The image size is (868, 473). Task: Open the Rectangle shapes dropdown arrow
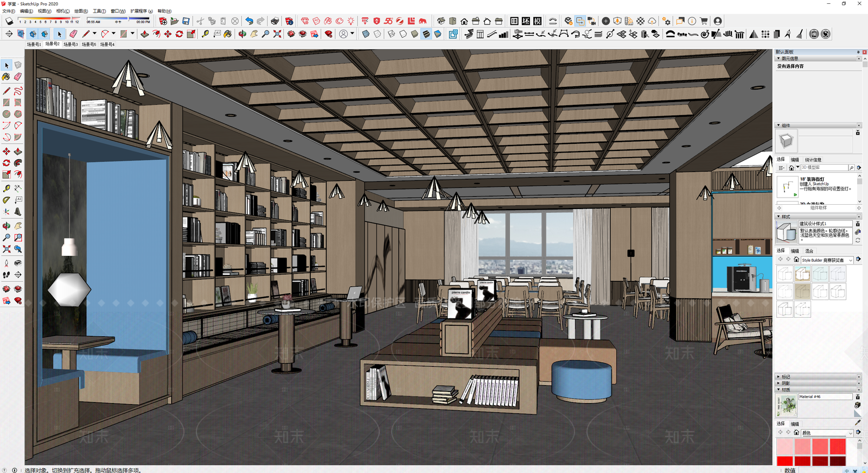tap(132, 34)
